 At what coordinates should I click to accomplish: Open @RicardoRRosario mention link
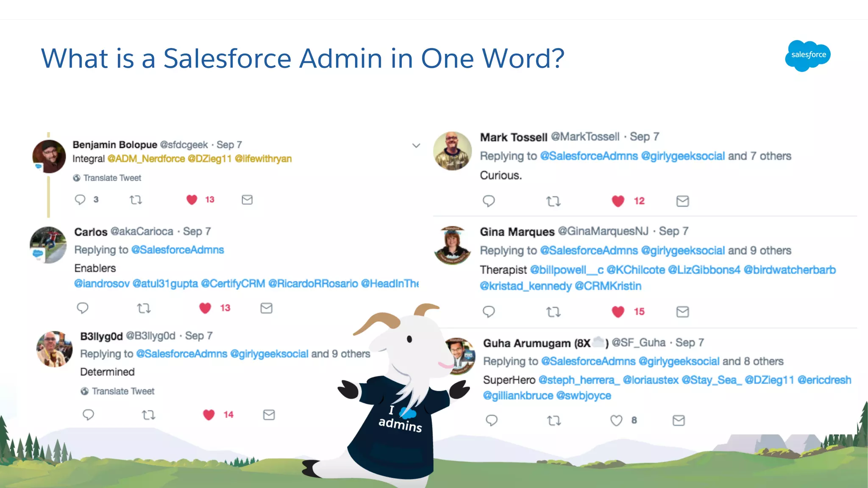(x=313, y=283)
